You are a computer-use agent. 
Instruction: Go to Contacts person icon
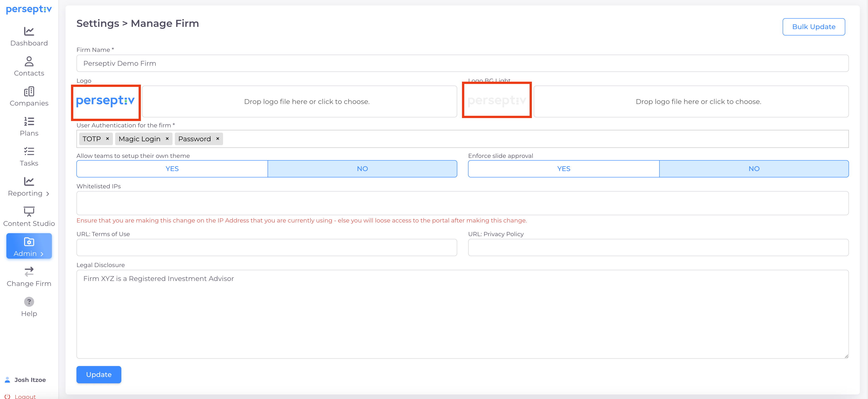click(x=29, y=61)
